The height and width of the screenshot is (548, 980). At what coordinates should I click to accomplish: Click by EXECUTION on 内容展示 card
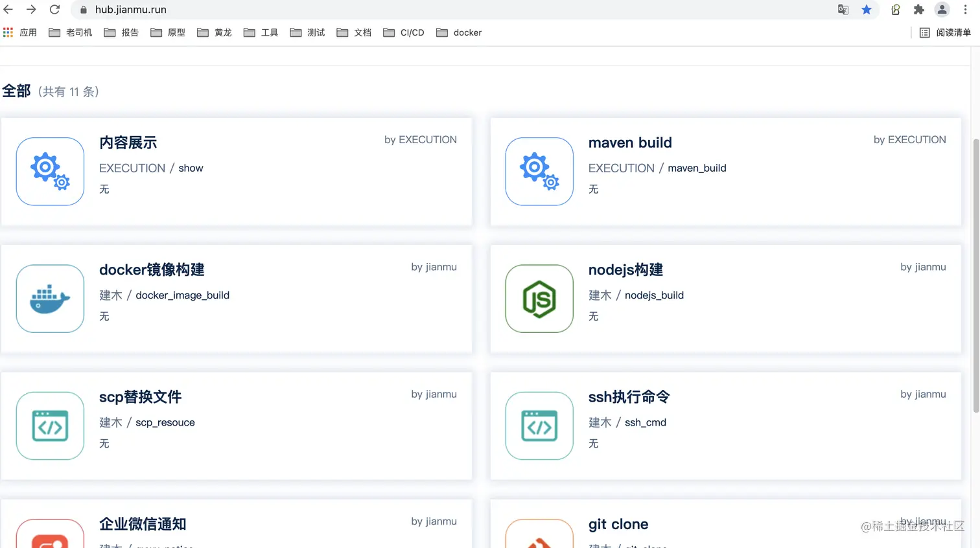(421, 140)
